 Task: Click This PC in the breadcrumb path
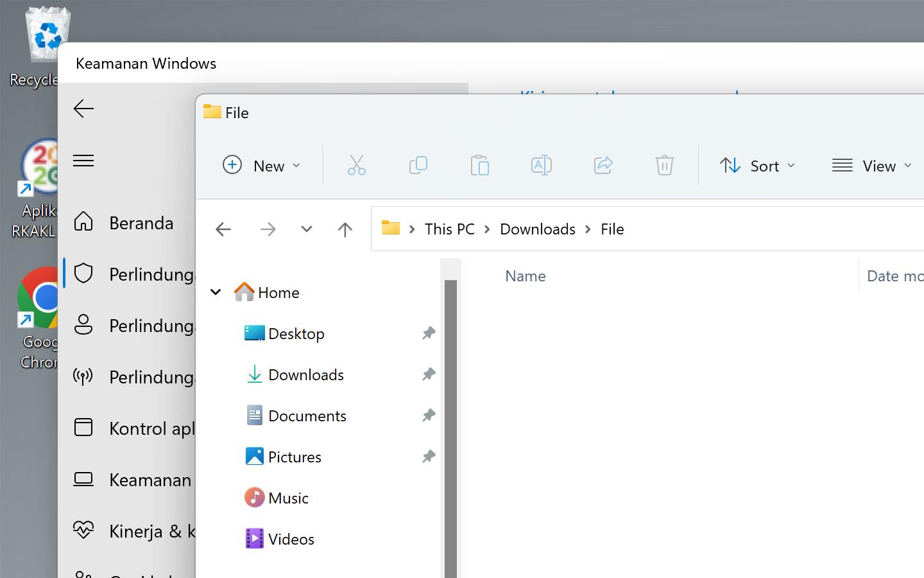tap(449, 229)
